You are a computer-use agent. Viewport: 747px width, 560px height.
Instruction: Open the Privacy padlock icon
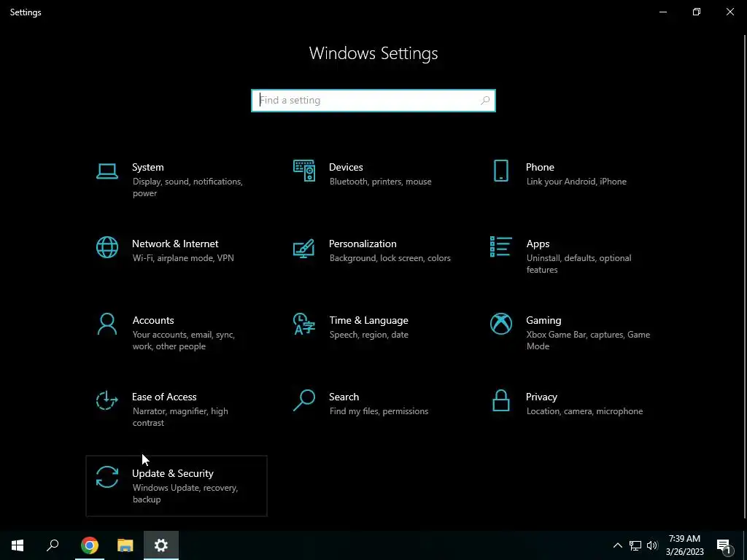pyautogui.click(x=500, y=400)
